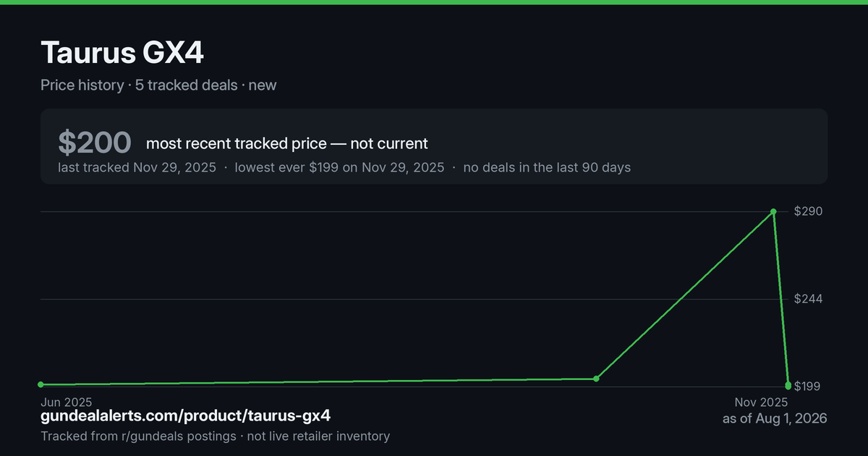Click 'last tracked Nov 29, 2025' text

point(137,167)
